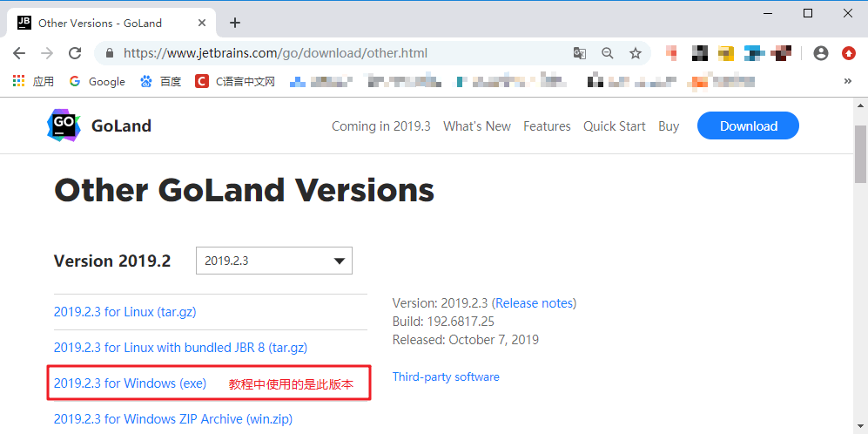Open the C语言中文网 bookmark
868x434 pixels.
point(235,82)
